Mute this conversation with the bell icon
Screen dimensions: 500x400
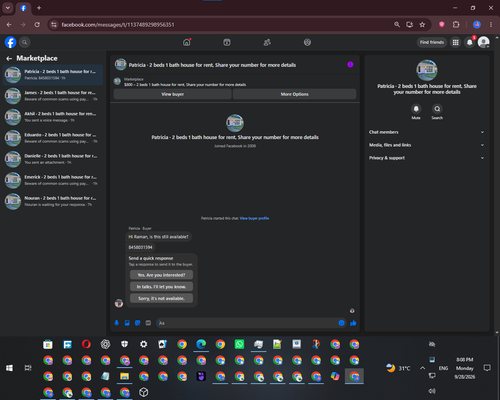(416, 109)
